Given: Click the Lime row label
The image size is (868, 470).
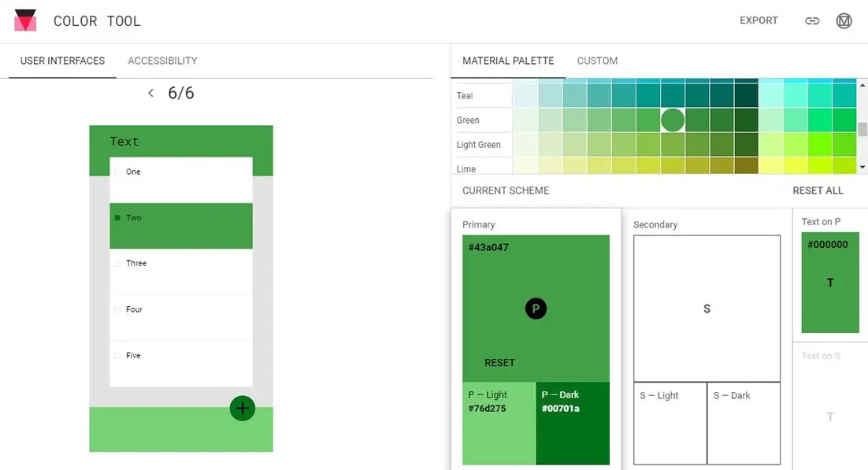Looking at the screenshot, I should coord(466,168).
